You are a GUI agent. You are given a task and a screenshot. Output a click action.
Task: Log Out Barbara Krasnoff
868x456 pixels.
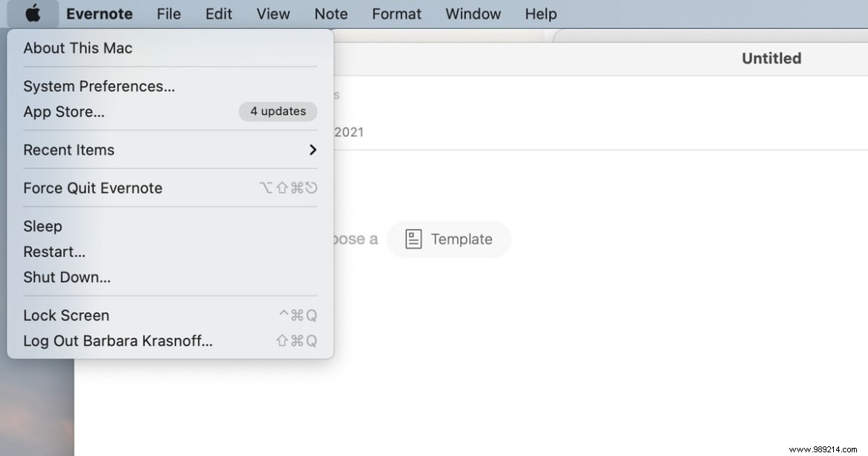point(117,340)
